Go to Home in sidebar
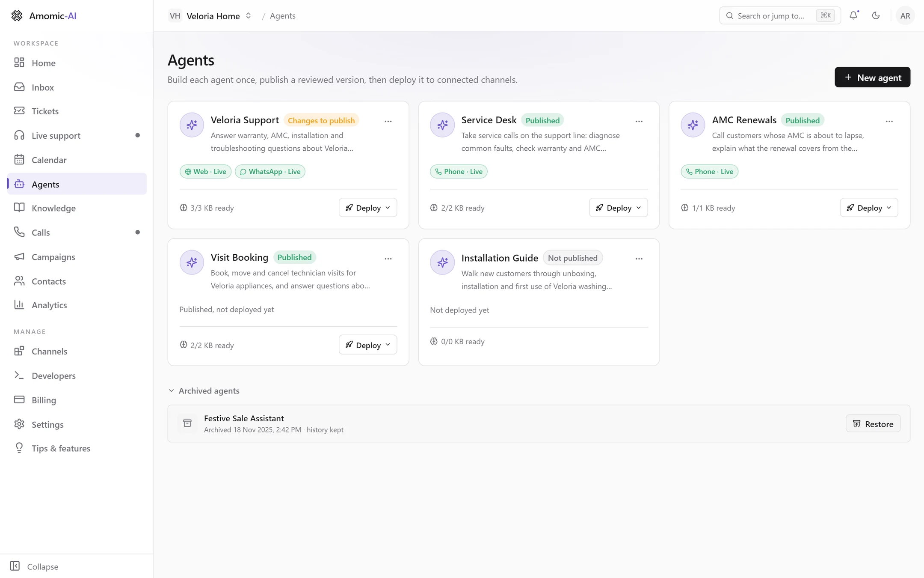 77,63
